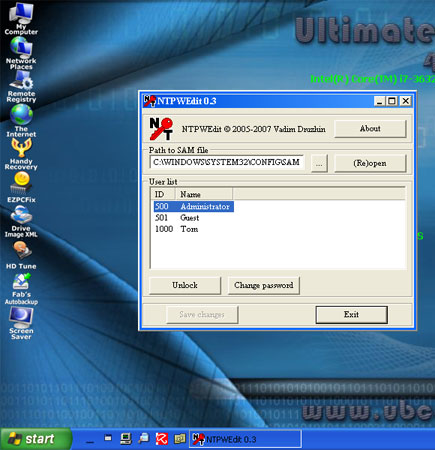This screenshot has height=450, width=435.
Task: Click the About button in NTPWEdit
Action: point(370,129)
